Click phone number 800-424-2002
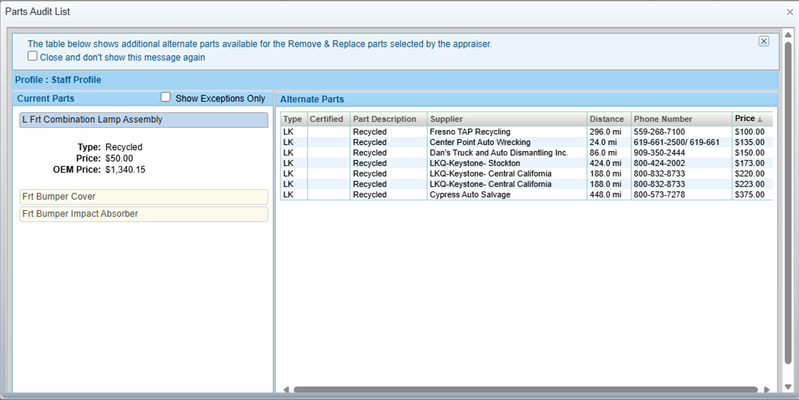The height and width of the screenshot is (400, 799). [659, 163]
